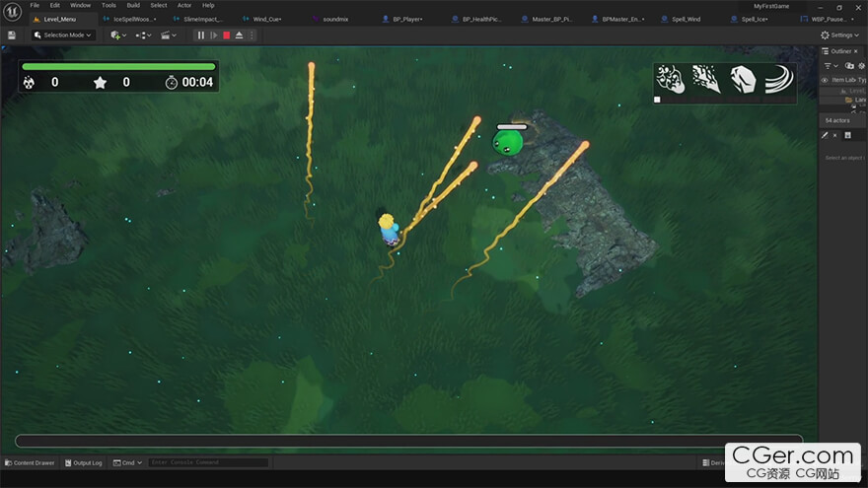Open the Edit menu

coord(55,5)
